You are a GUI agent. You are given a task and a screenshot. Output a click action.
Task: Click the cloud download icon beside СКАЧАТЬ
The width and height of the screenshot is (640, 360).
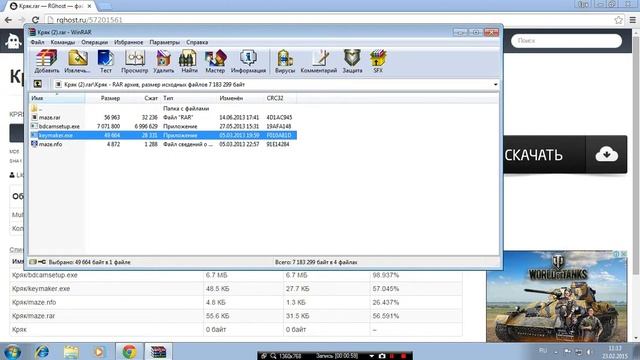pyautogui.click(x=607, y=155)
